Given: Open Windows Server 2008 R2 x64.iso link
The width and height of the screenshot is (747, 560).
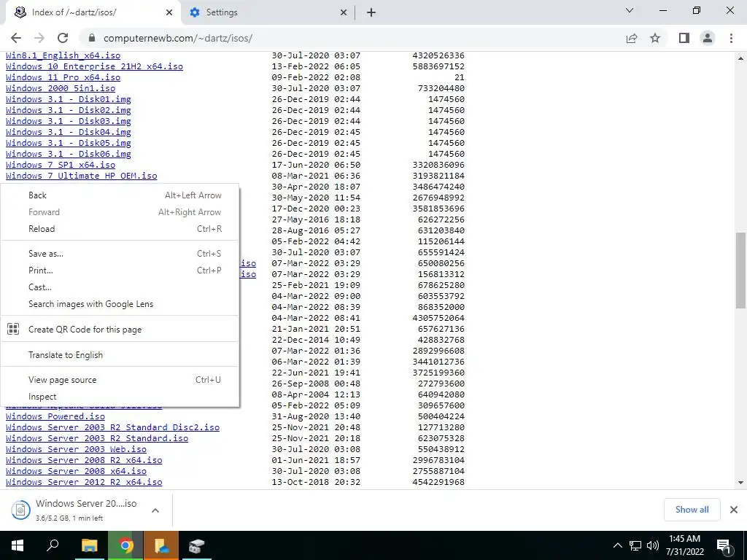Looking at the screenshot, I should click(x=84, y=461).
